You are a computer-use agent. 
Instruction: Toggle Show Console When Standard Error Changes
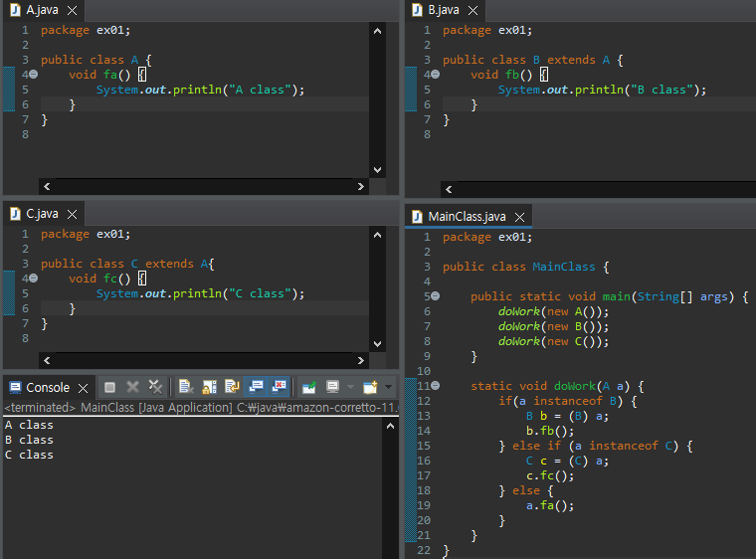click(x=280, y=387)
